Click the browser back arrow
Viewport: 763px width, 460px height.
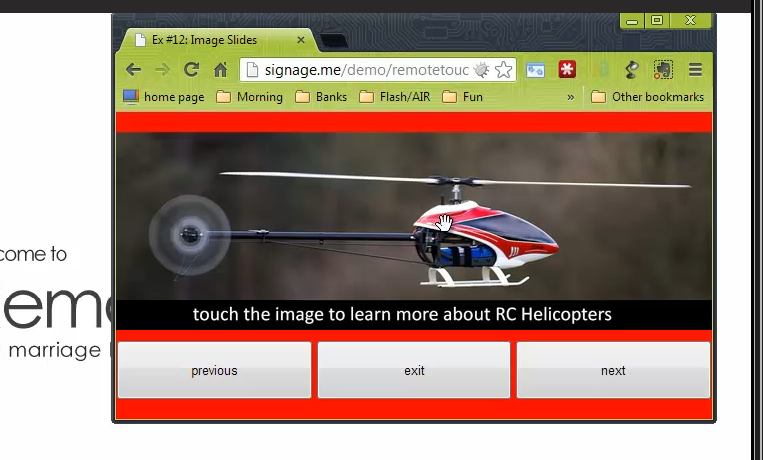click(133, 70)
